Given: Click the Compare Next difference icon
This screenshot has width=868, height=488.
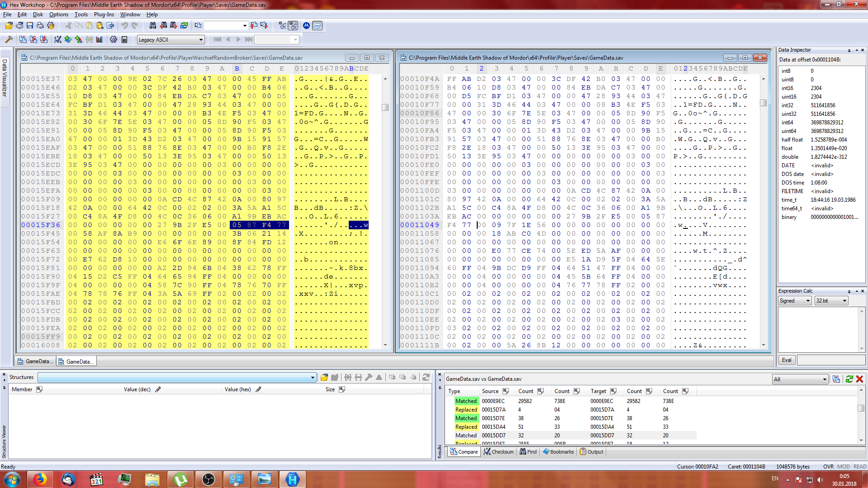Looking at the screenshot, I should (x=33, y=40).
